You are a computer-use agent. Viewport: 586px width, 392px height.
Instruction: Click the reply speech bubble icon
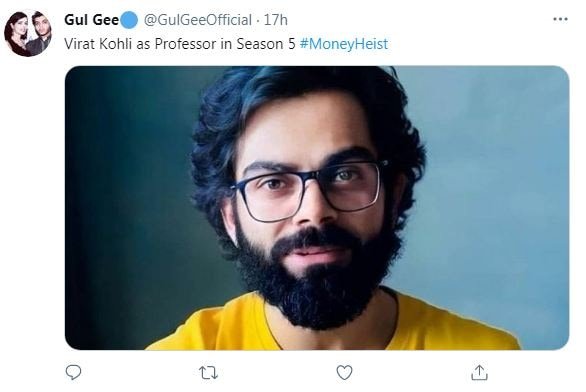(73, 372)
